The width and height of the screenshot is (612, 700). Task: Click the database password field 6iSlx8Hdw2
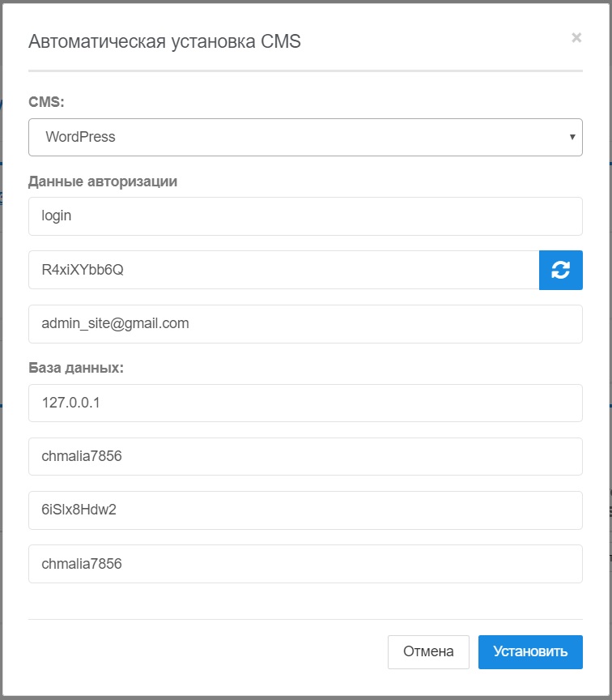click(305, 510)
